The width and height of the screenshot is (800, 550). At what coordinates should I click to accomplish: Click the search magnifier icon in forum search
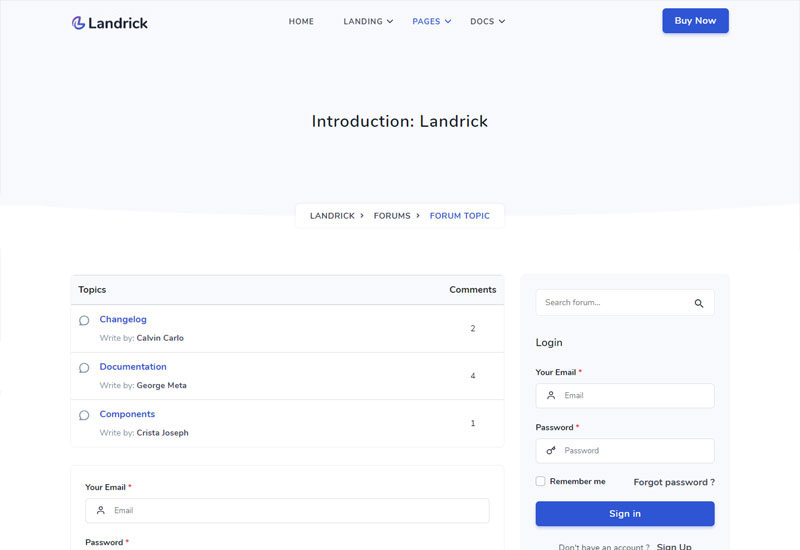click(x=698, y=303)
